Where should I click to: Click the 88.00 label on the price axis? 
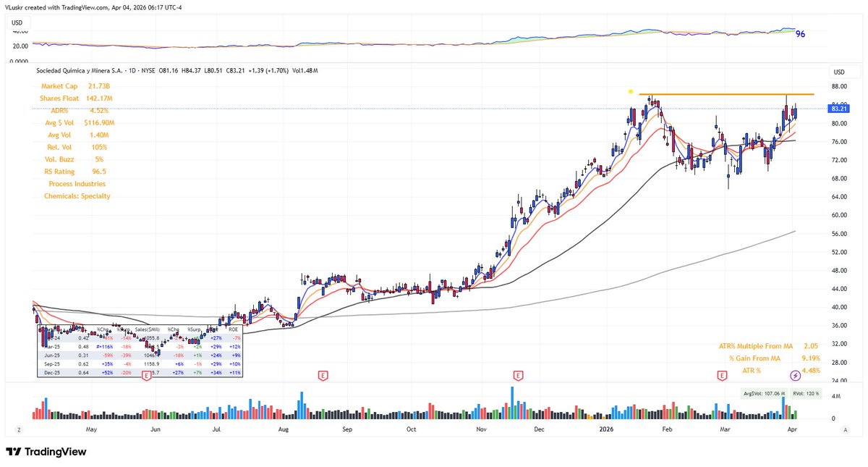point(838,86)
